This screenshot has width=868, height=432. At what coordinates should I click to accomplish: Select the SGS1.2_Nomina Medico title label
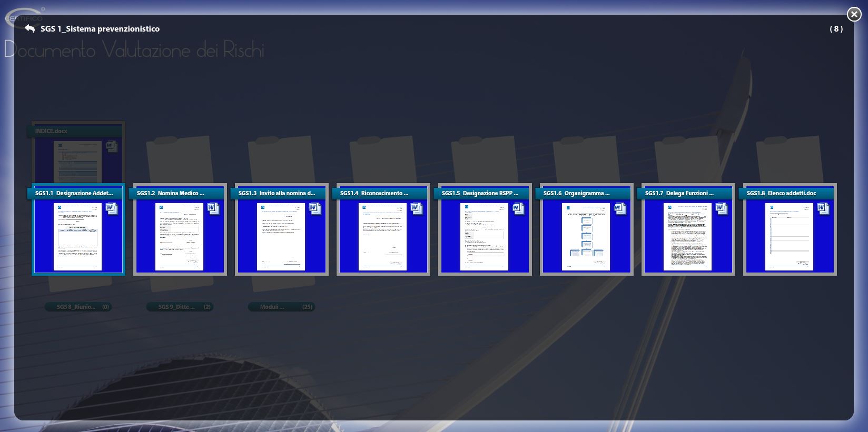point(171,193)
